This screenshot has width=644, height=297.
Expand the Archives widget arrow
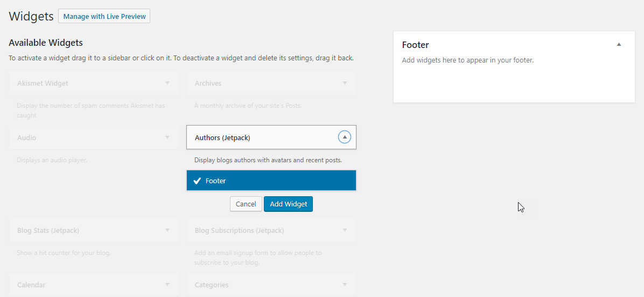click(x=345, y=83)
